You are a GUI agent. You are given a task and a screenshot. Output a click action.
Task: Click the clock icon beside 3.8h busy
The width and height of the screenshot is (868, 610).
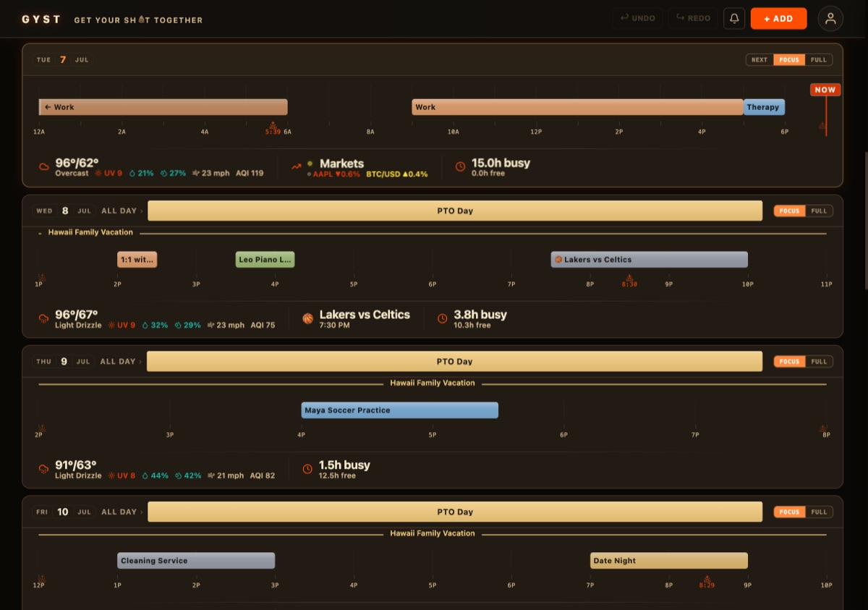click(443, 318)
